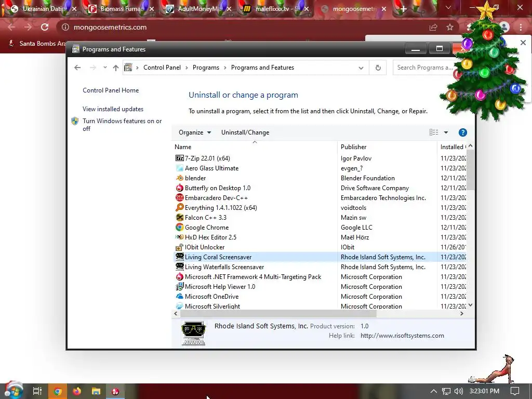This screenshot has height=399, width=532.
Task: Click the vertical scrollbar thumb
Action: [470, 170]
